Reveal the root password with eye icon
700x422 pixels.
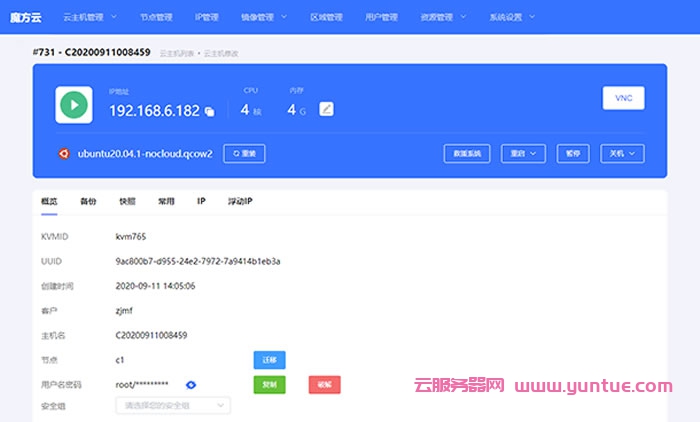[x=191, y=384]
